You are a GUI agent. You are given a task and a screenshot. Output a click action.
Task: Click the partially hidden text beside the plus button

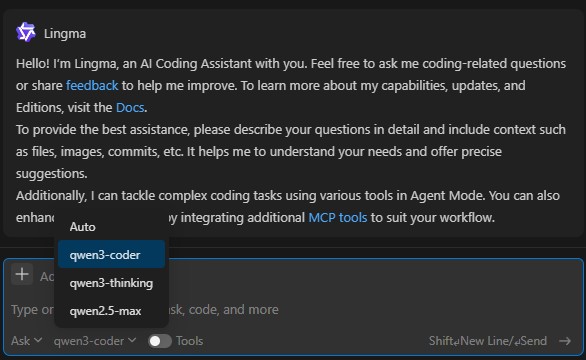tap(47, 277)
